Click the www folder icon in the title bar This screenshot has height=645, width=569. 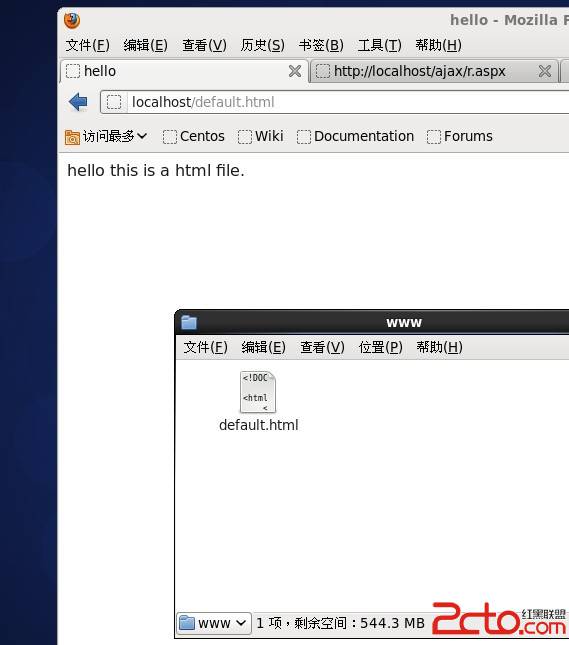tap(189, 322)
